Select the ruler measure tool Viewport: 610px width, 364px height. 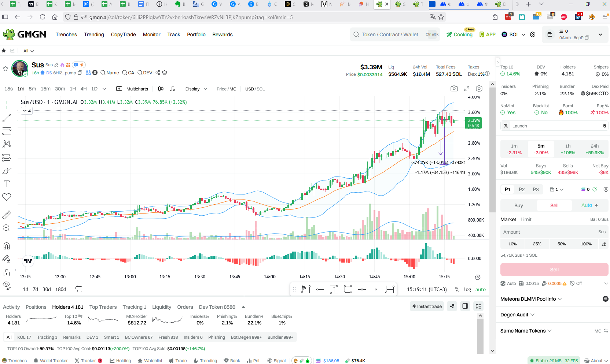(7, 215)
